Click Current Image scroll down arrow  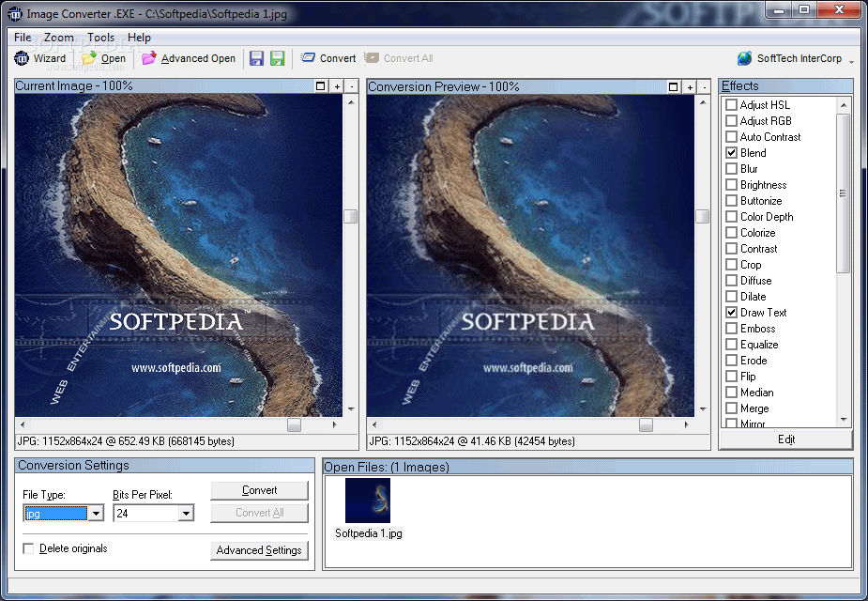(351, 409)
